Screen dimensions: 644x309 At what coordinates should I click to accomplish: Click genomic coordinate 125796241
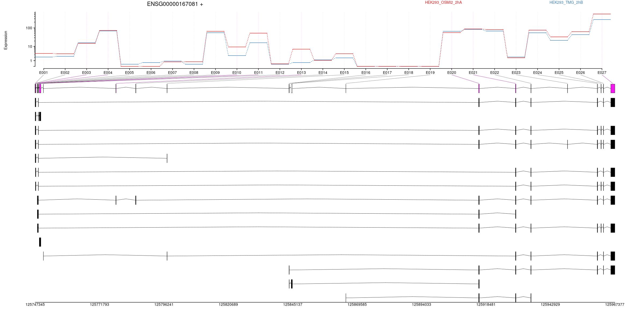pos(164,304)
